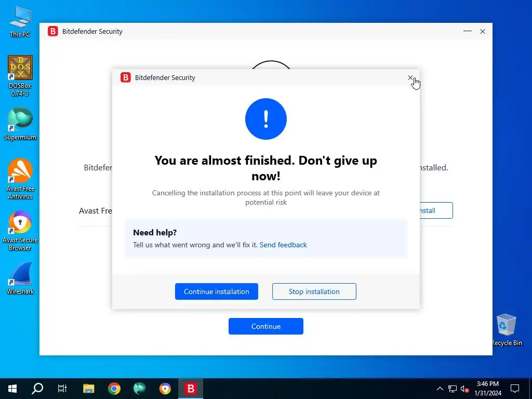Select Wireshark desktop shortcut
Screen dimensions: 532x399
click(x=20, y=278)
